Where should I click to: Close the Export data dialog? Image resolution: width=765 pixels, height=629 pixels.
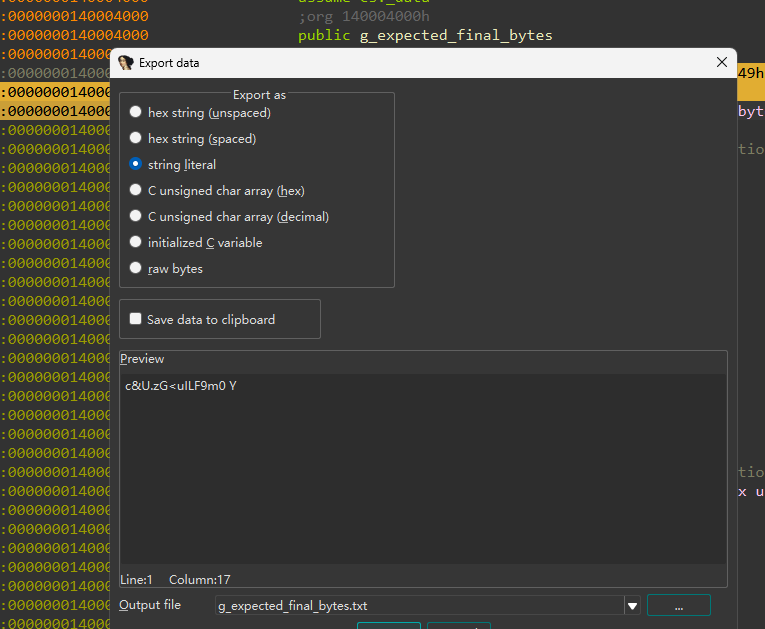click(722, 62)
